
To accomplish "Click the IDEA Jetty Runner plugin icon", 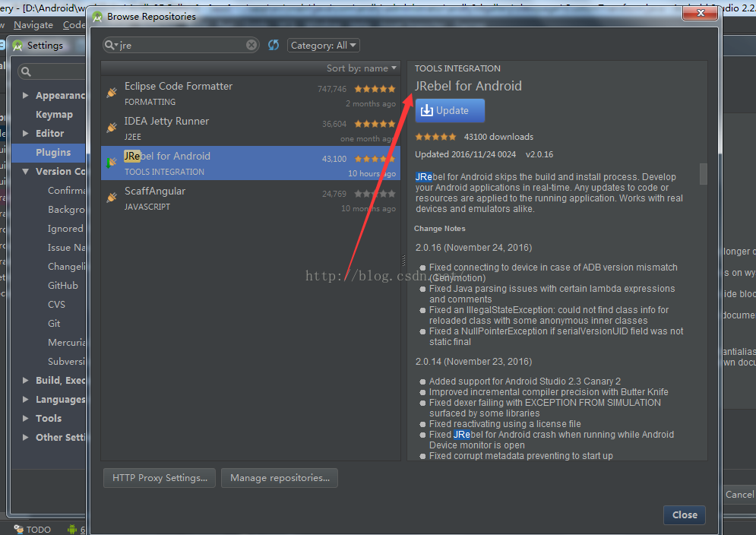I will (x=112, y=128).
